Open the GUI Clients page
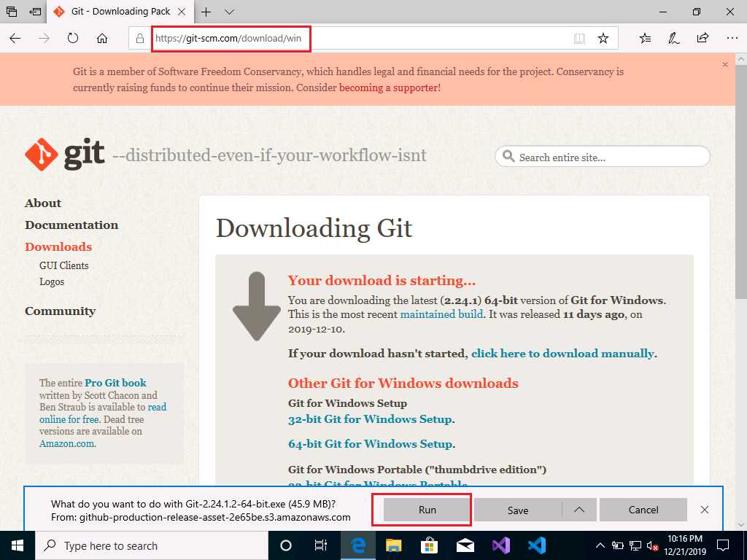 [x=64, y=265]
